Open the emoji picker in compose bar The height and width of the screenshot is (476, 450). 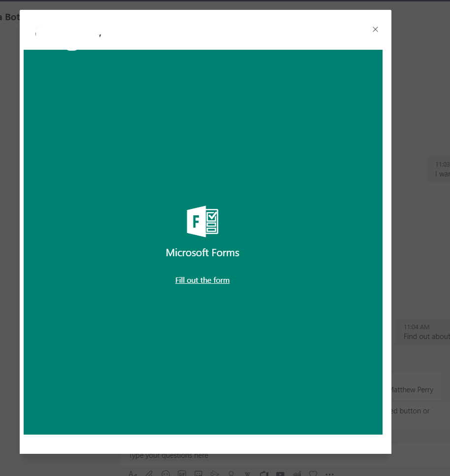[x=165, y=473]
